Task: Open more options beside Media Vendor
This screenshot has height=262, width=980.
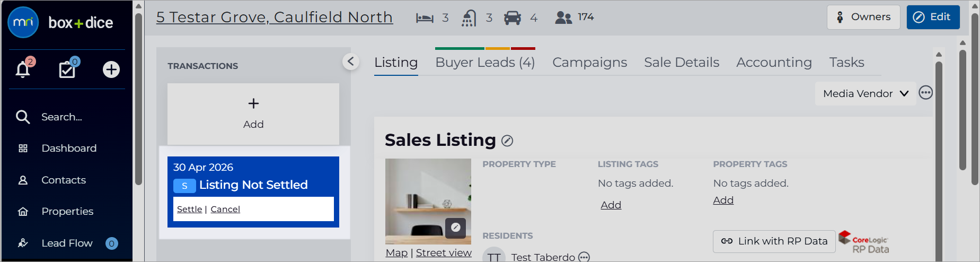Action: click(x=925, y=93)
